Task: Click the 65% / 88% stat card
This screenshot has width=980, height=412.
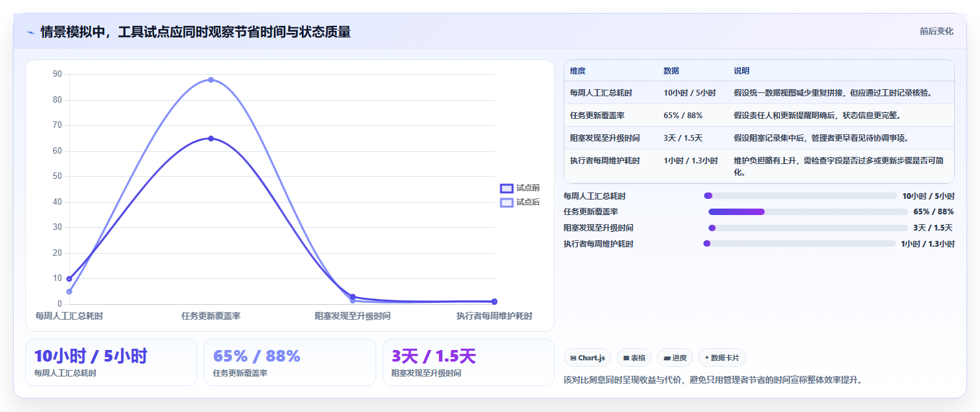Action: (x=290, y=362)
